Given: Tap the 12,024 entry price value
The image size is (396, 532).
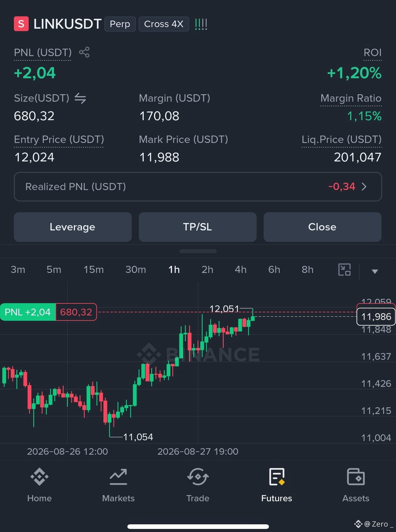Looking at the screenshot, I should click(34, 157).
